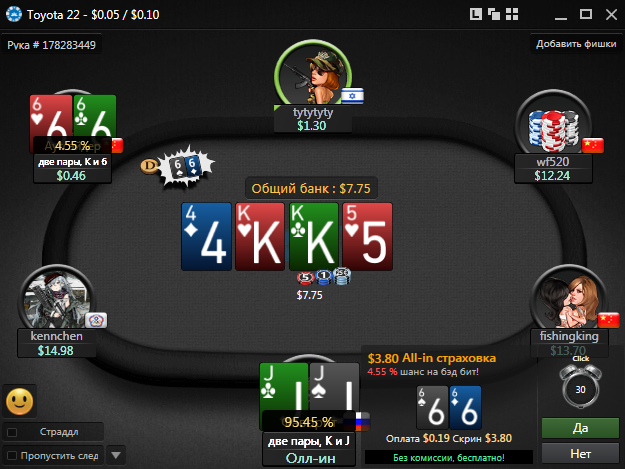Click wf520 chip stack avatar
The image size is (625, 469).
point(553,124)
